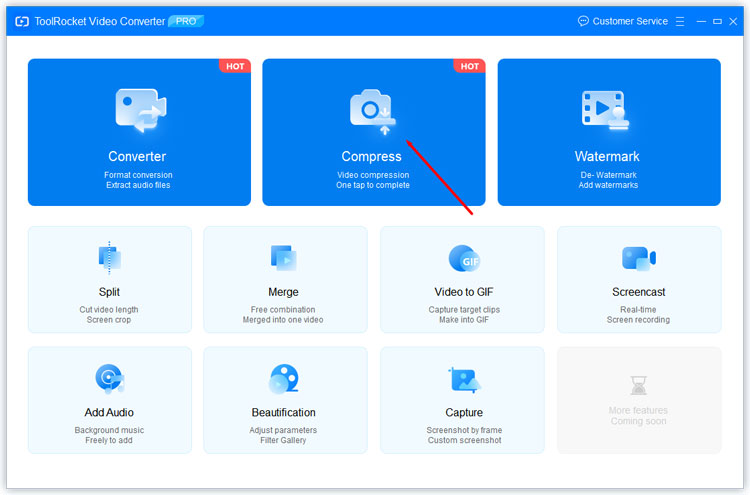
Task: Click 'Screen crop' description under Split
Action: click(109, 319)
